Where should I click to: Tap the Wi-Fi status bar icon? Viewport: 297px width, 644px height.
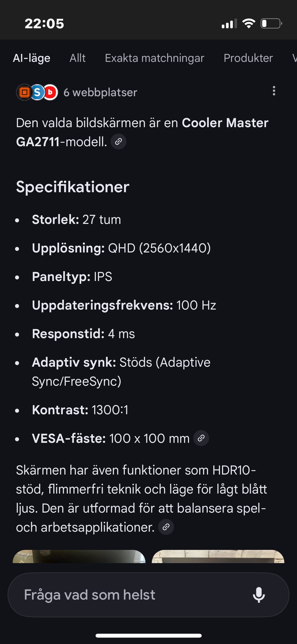[248, 24]
